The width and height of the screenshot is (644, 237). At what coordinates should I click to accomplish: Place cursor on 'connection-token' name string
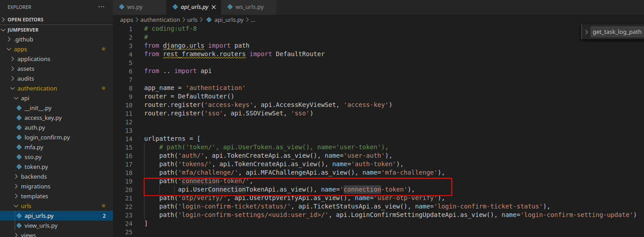click(x=374, y=189)
